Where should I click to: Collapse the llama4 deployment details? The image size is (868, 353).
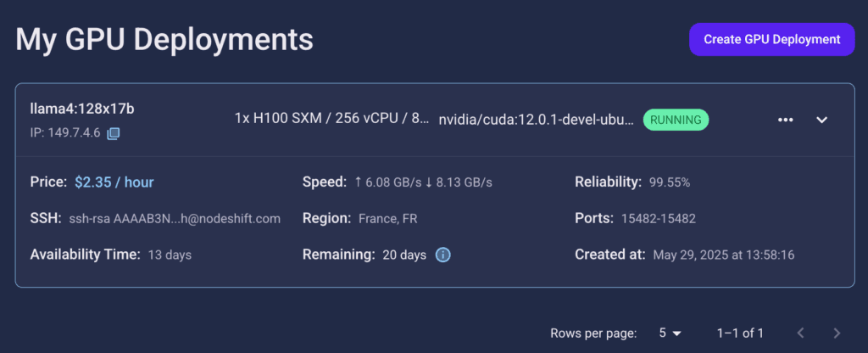[x=822, y=120]
